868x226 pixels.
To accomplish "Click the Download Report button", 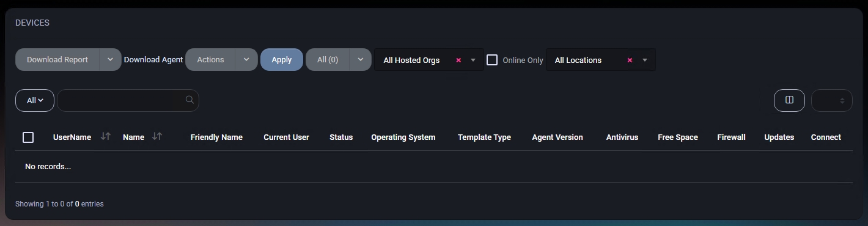I will coord(57,60).
